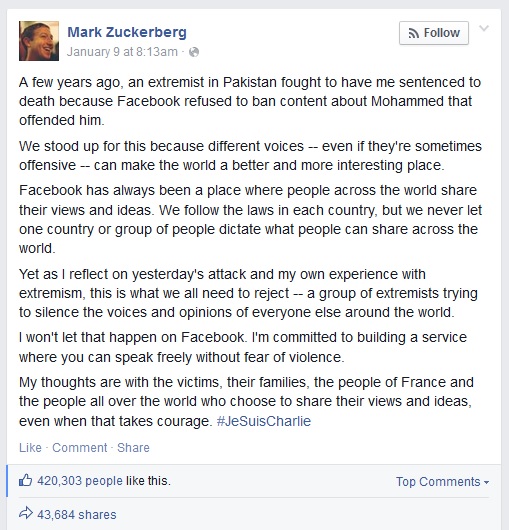Click the paragraph starting 'A few years ago'
This screenshot has height=530, width=509.
(x=250, y=101)
